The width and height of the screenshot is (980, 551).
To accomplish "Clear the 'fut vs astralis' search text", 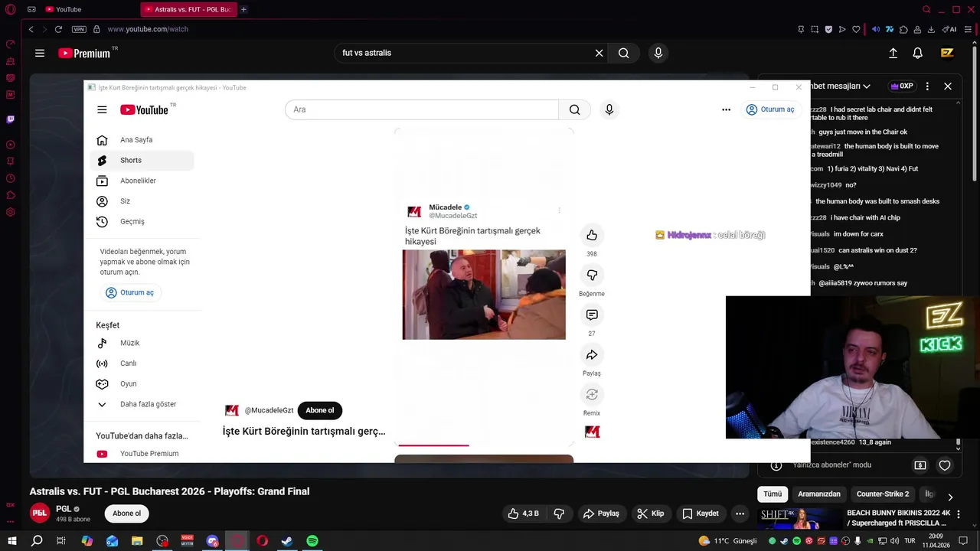I will (599, 53).
